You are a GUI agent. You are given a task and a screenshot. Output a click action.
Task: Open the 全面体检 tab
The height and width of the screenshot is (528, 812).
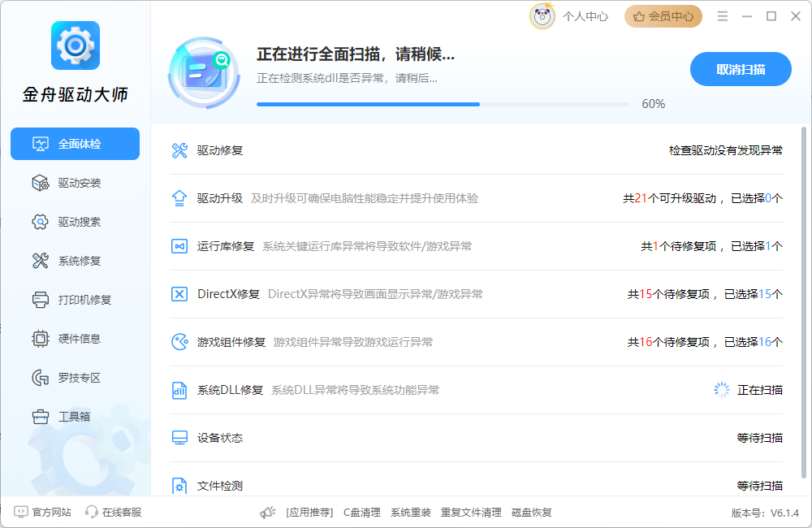coord(75,144)
